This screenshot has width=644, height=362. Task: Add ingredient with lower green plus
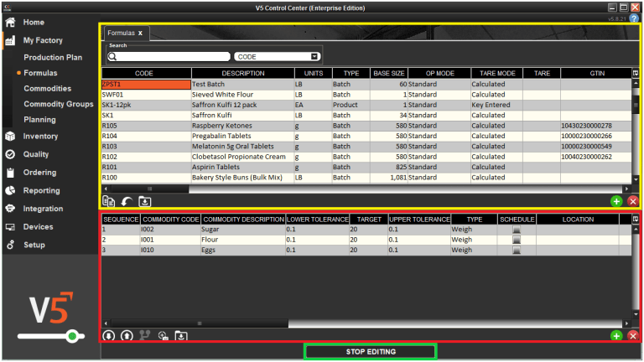[616, 336]
